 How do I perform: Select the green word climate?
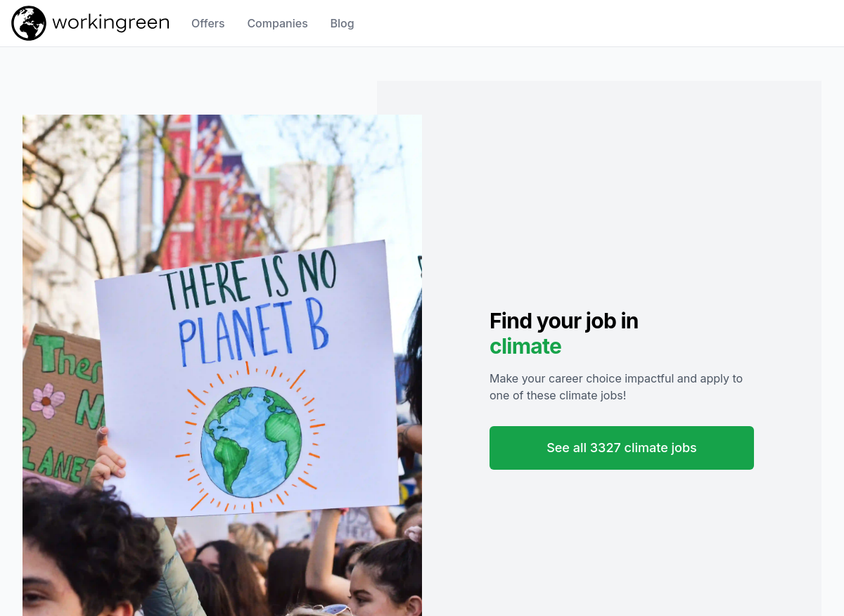coord(525,346)
